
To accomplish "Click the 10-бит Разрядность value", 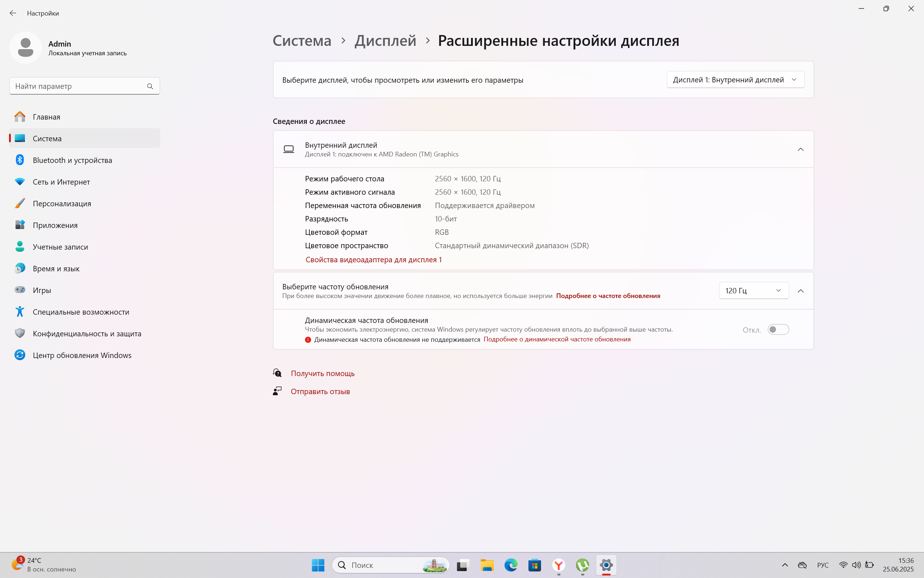I will (446, 219).
